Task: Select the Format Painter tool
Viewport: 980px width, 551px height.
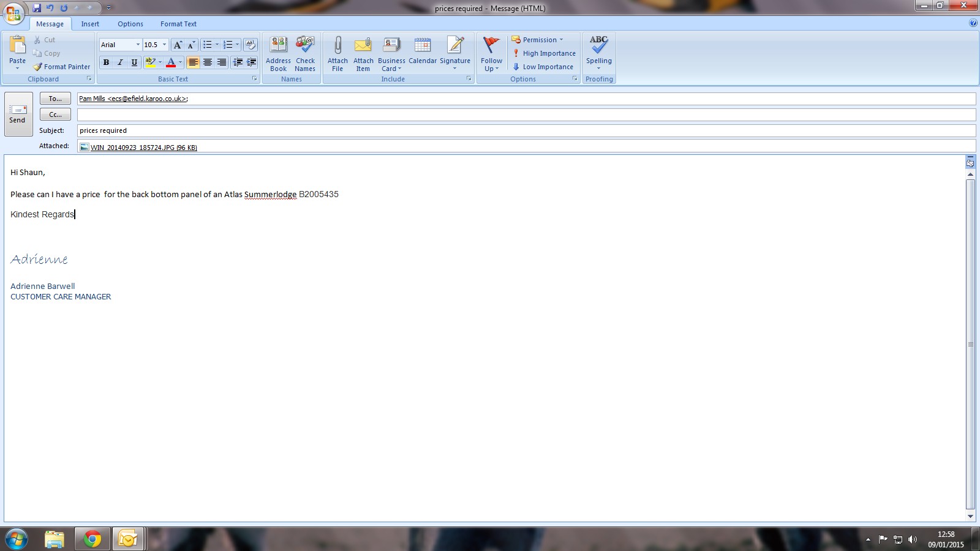Action: [62, 67]
